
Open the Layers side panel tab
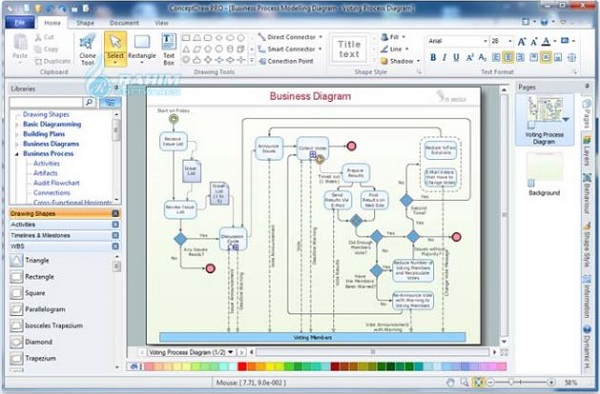(x=587, y=151)
